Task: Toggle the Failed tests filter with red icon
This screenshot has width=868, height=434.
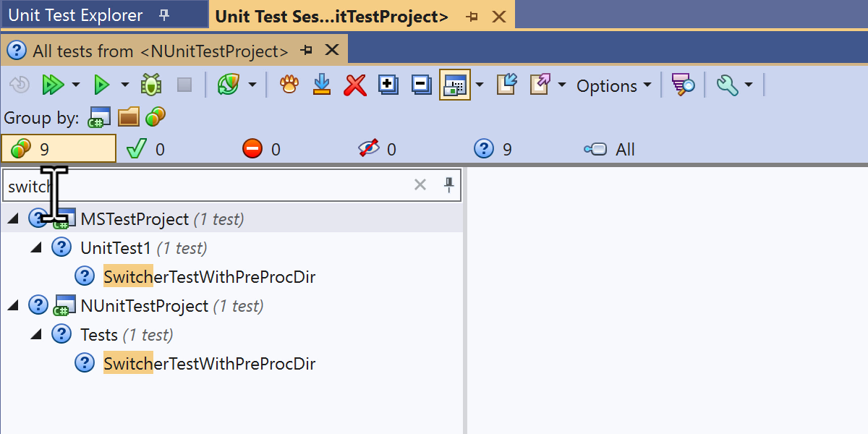Action: click(261, 149)
